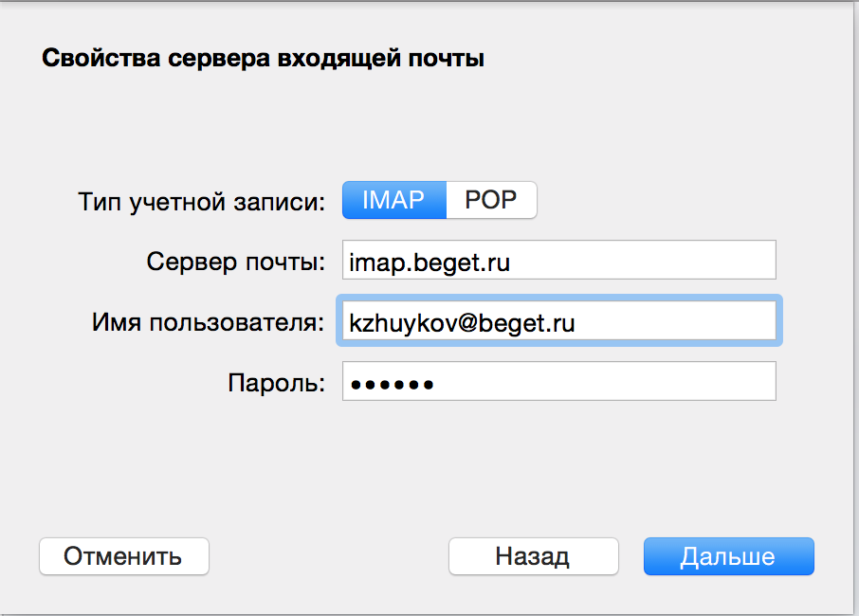Focus the username field with kzhuykov@beget.ru

[558, 320]
